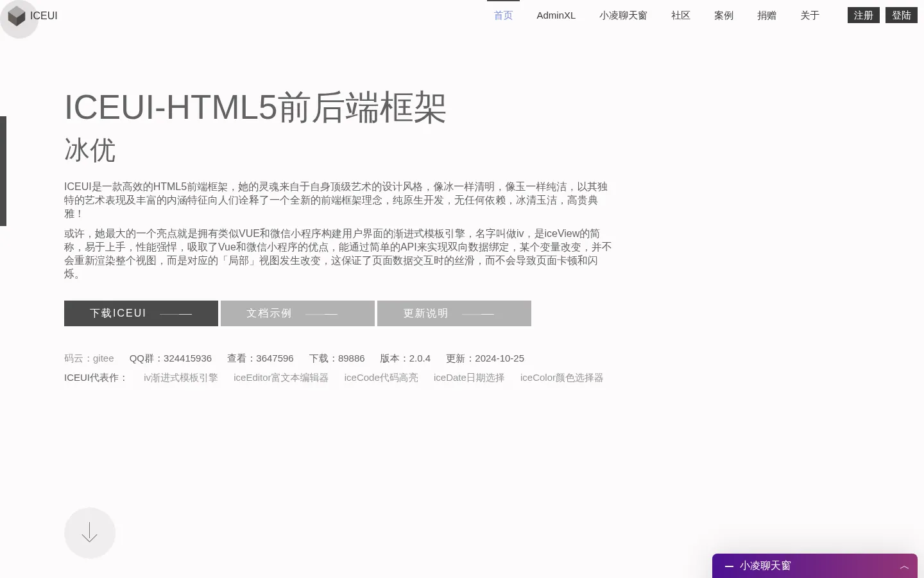The width and height of the screenshot is (924, 578).
Task: Go to 小凌聊天窗 in top navigation
Action: tap(623, 15)
